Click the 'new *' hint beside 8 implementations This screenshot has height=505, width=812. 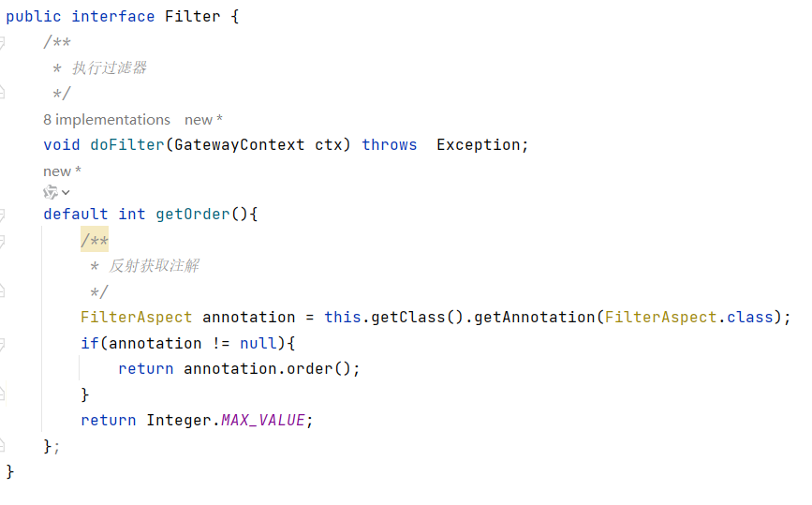[203, 120]
